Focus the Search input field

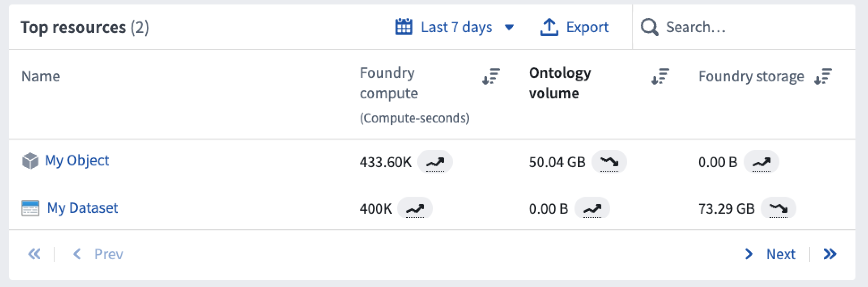(x=744, y=27)
